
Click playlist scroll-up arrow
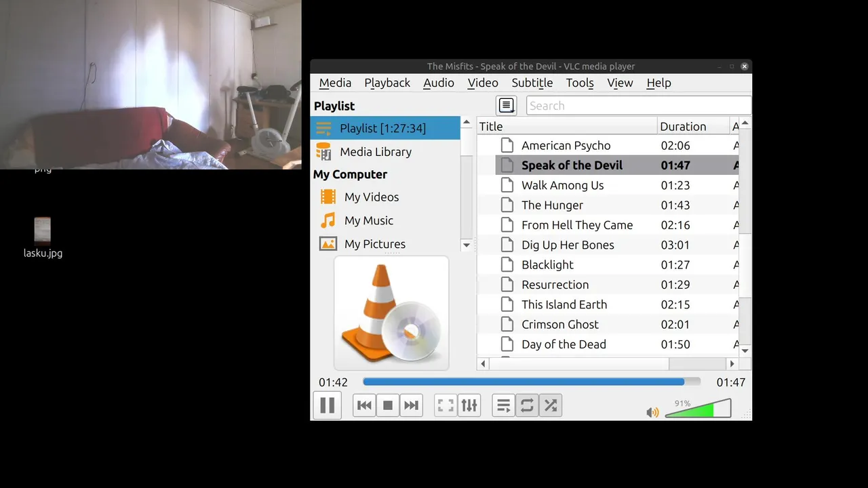745,123
